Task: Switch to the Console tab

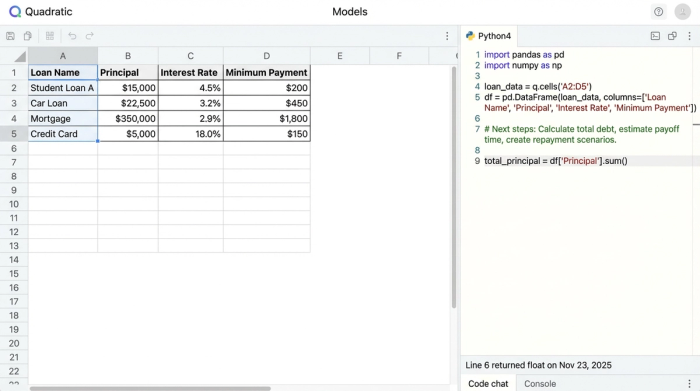Action: point(540,384)
